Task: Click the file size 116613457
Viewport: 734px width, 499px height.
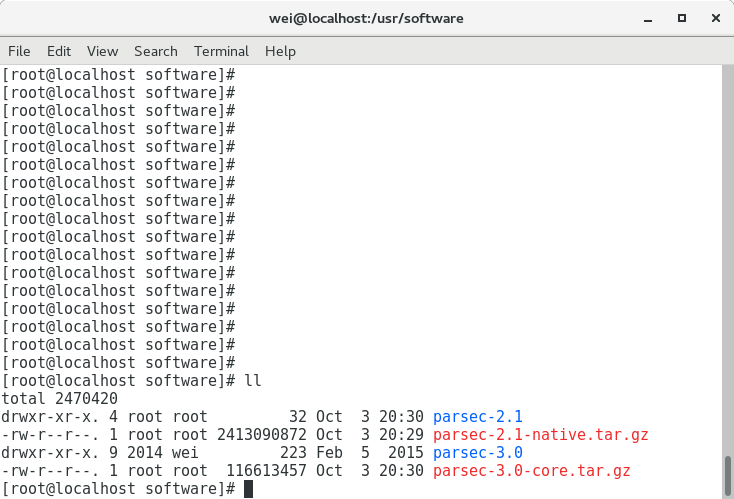Action: coord(266,470)
